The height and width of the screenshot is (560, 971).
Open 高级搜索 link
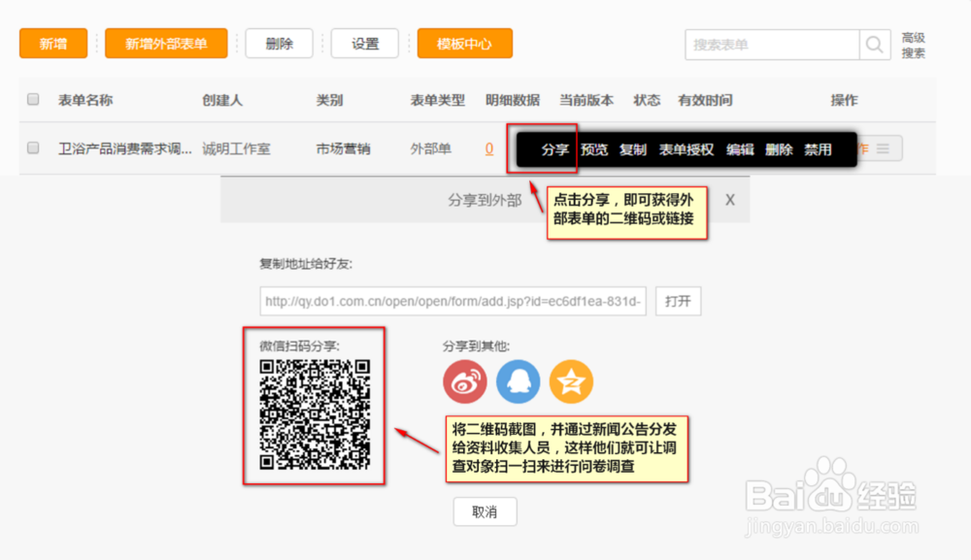pos(914,46)
